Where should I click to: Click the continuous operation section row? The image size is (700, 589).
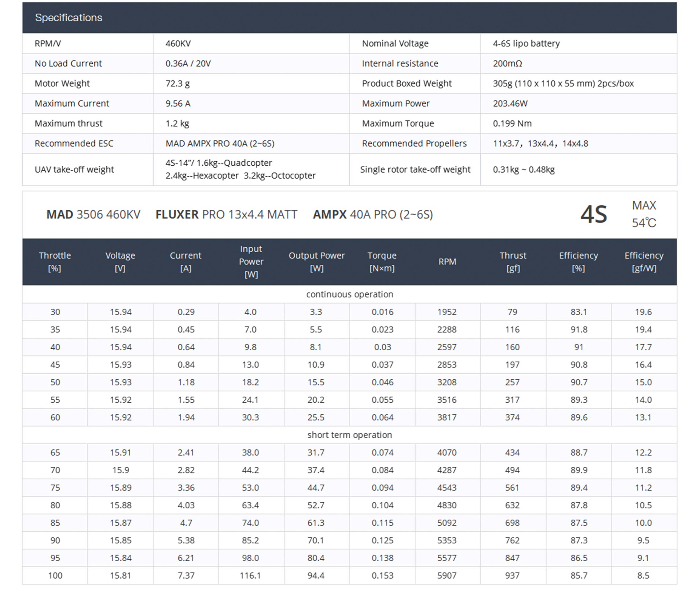[349, 294]
